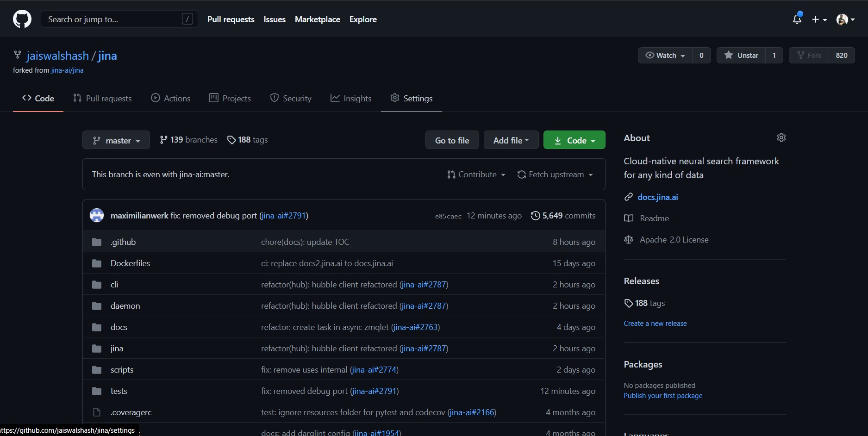The image size is (868, 436).
Task: Focus the Search or jump to field
Action: coord(119,19)
